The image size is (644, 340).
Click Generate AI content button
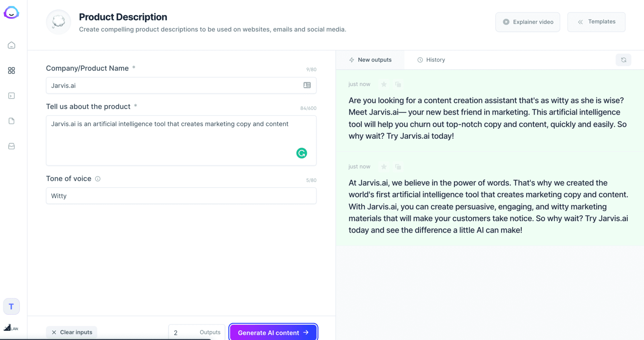(x=273, y=333)
